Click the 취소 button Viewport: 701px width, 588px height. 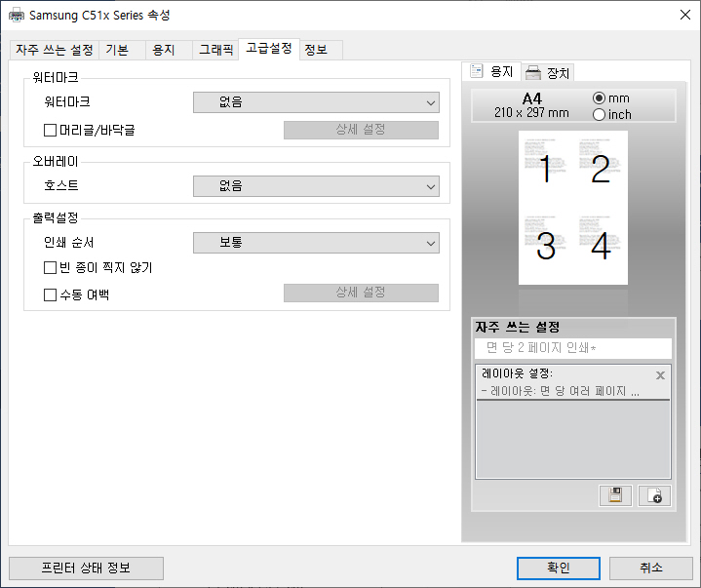click(651, 568)
